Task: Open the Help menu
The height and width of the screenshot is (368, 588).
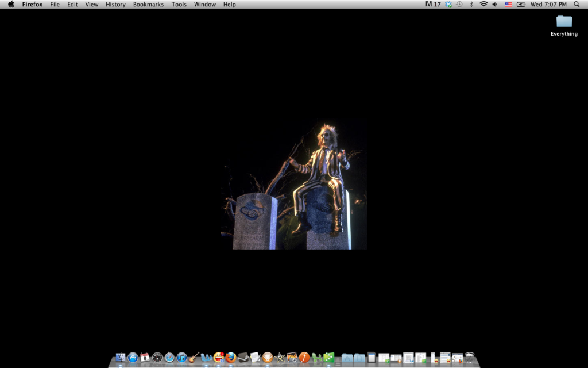Action: (x=230, y=4)
